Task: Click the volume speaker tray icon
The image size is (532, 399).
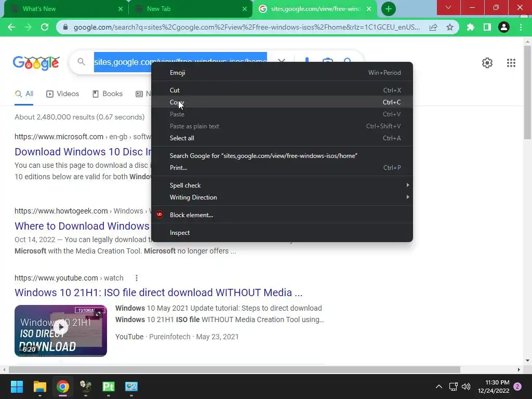Action: tap(466, 387)
